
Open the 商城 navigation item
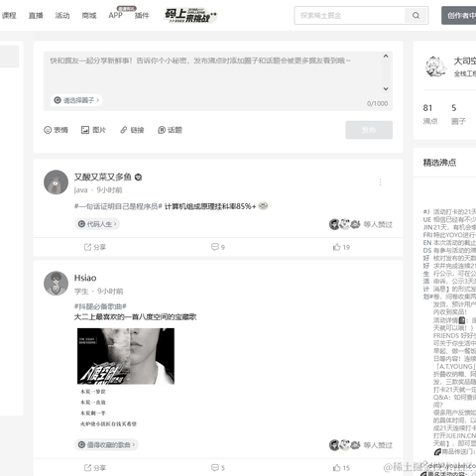tap(89, 16)
